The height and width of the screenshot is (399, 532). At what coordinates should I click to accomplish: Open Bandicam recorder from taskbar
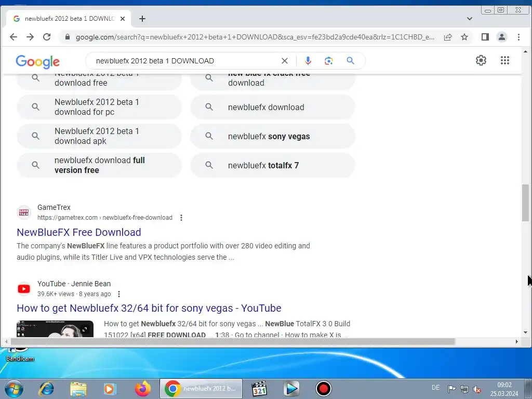(323, 389)
